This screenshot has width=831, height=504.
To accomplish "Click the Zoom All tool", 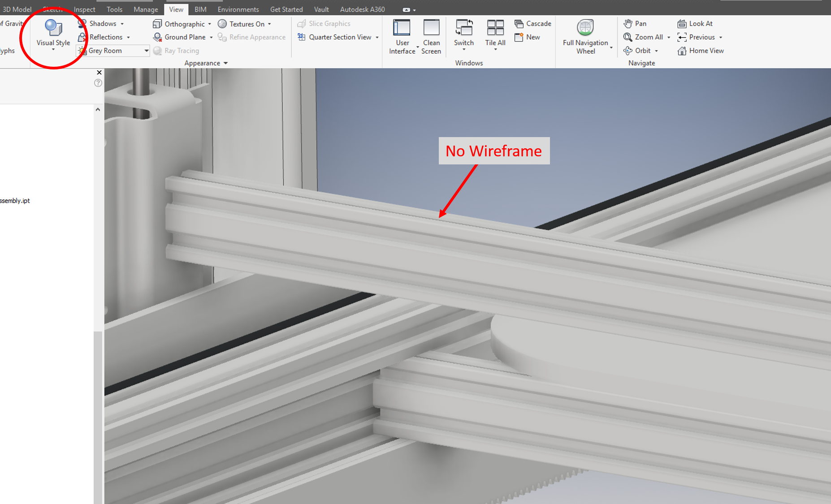I will click(x=643, y=37).
